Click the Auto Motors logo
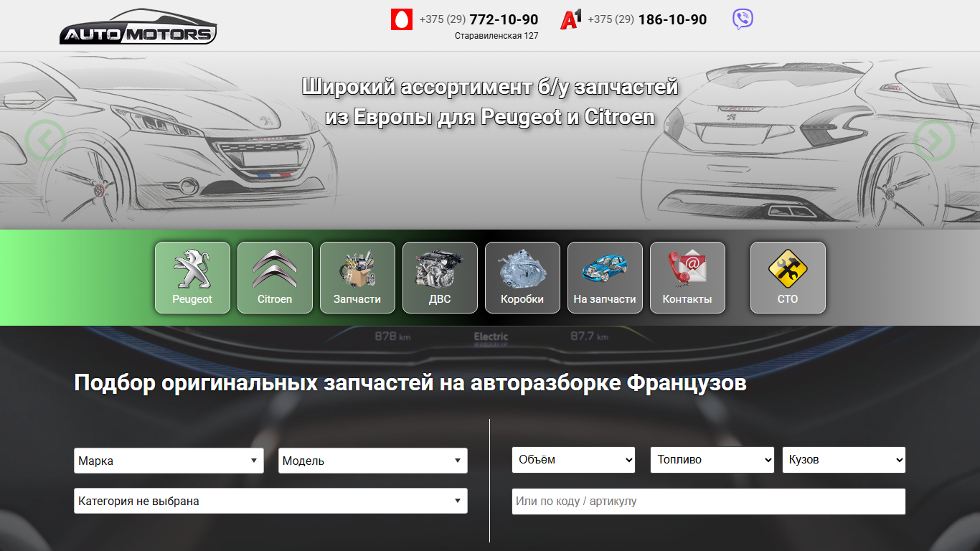 click(x=138, y=27)
